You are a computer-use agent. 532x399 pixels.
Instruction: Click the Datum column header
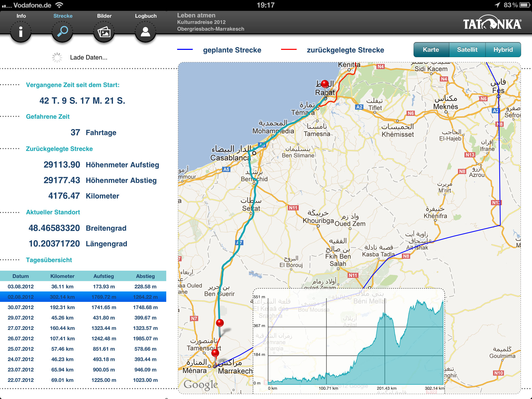coord(21,276)
